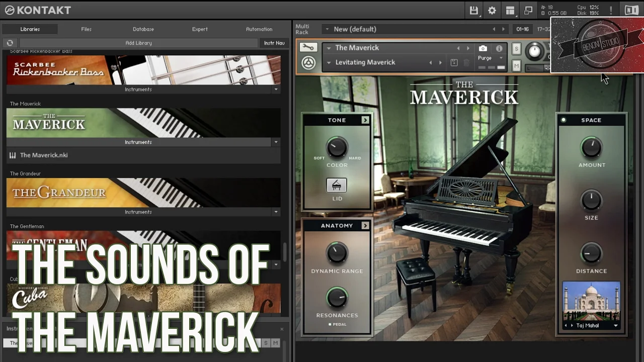The width and height of the screenshot is (644, 362).
Task: Click the camera snapshot view icon
Action: [482, 48]
